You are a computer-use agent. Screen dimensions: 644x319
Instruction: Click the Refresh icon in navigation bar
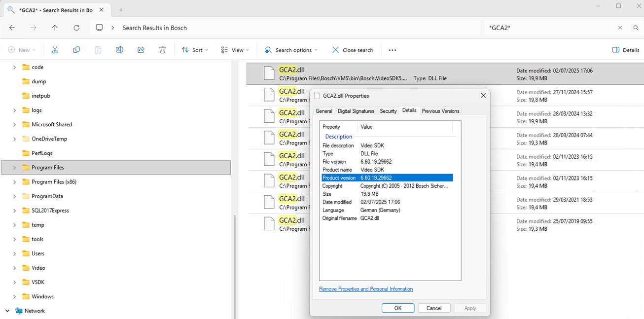tap(76, 28)
